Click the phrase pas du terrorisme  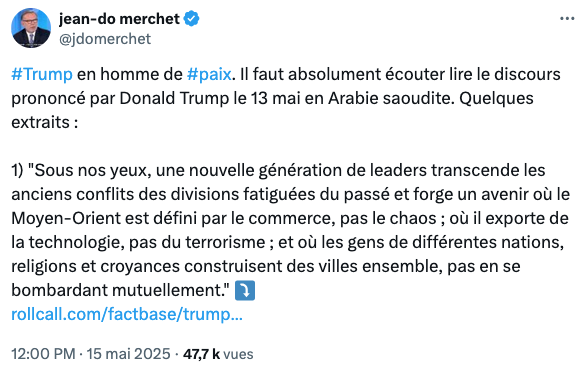tap(197, 242)
